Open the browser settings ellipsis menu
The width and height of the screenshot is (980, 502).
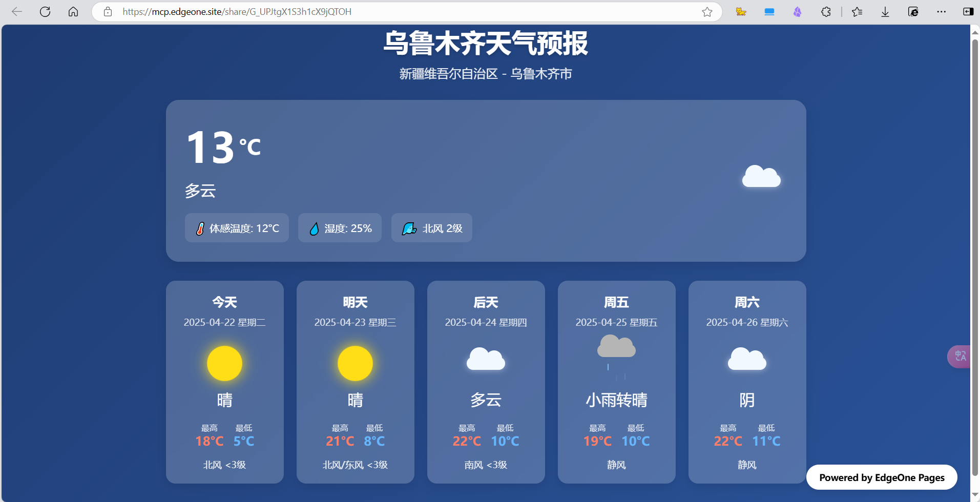tap(941, 12)
